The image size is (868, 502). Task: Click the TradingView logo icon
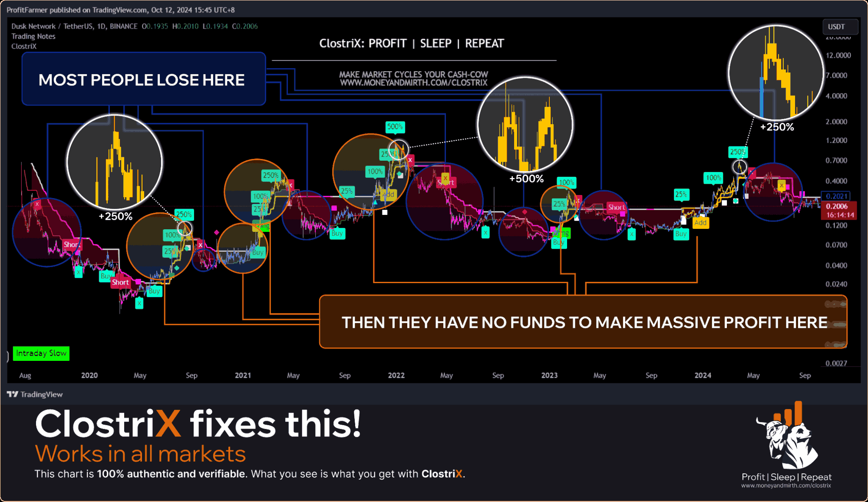coord(12,394)
